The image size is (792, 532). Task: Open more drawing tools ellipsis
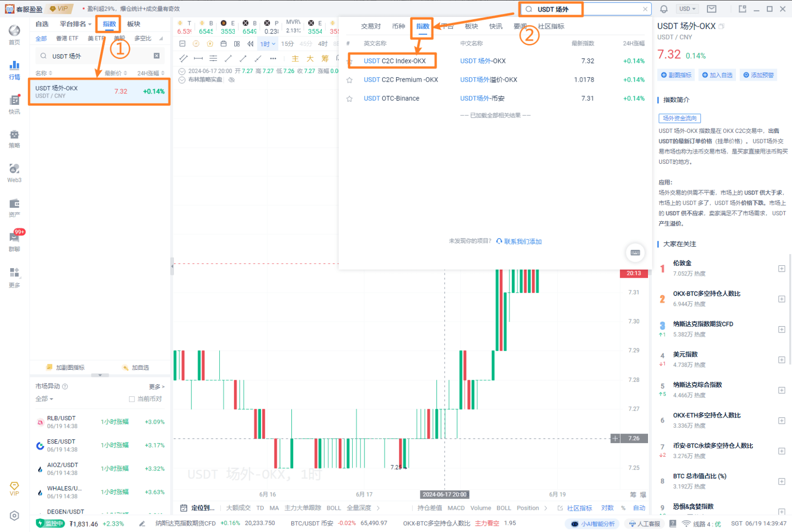click(273, 58)
